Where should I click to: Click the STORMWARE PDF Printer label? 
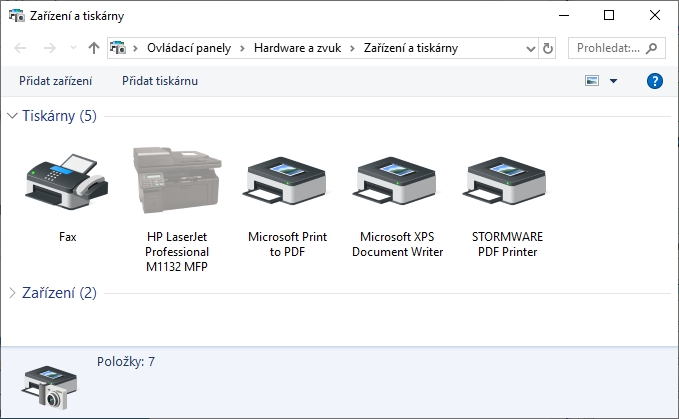click(507, 244)
